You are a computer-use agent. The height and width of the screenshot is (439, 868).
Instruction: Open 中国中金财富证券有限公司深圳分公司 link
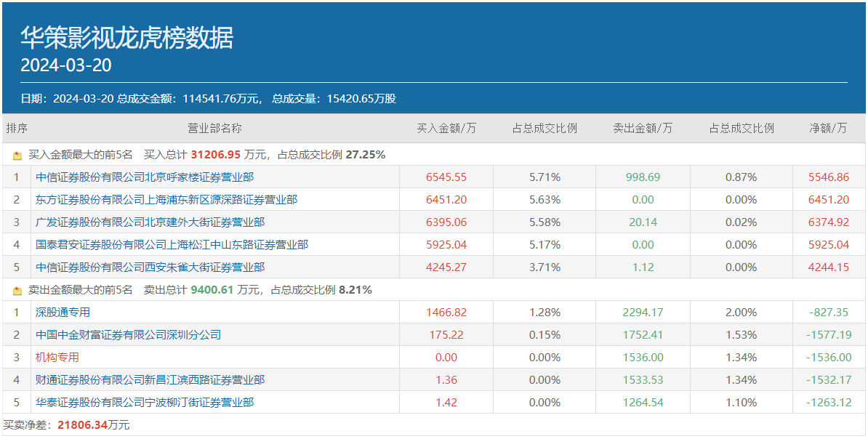point(128,335)
